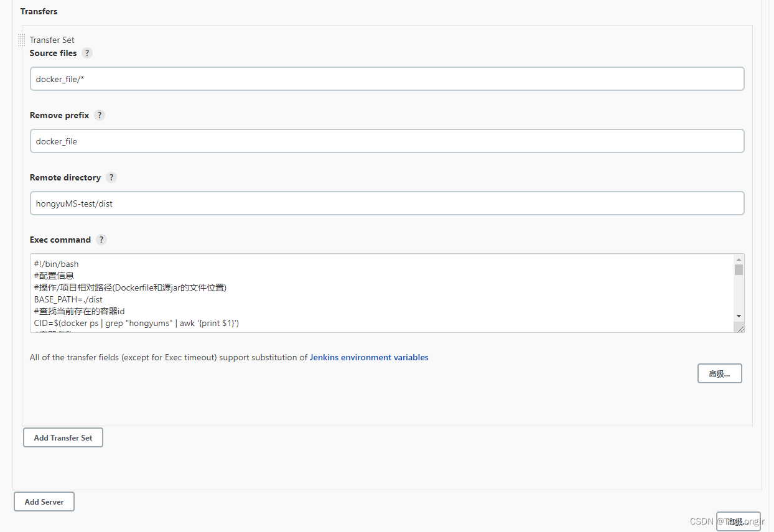The image size is (774, 532).
Task: Click the #查找当前存在的容器id comment line
Action: [80, 311]
